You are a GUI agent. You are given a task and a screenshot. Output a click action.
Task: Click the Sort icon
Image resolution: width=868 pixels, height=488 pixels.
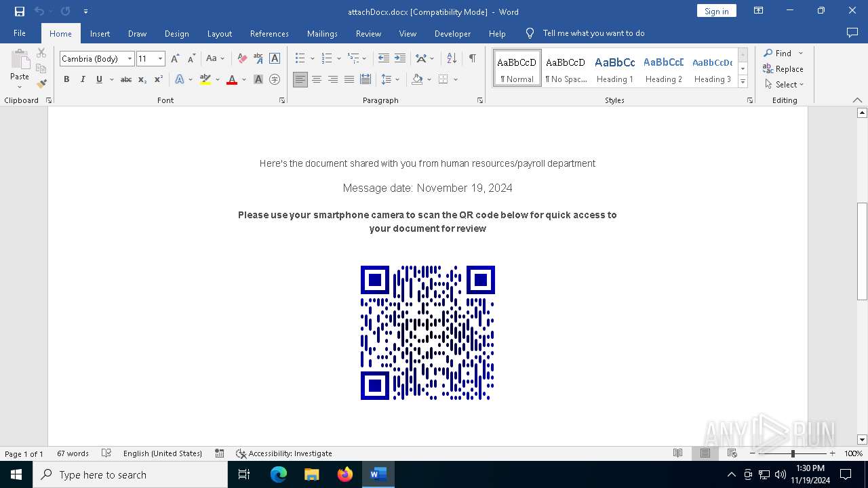(x=451, y=58)
